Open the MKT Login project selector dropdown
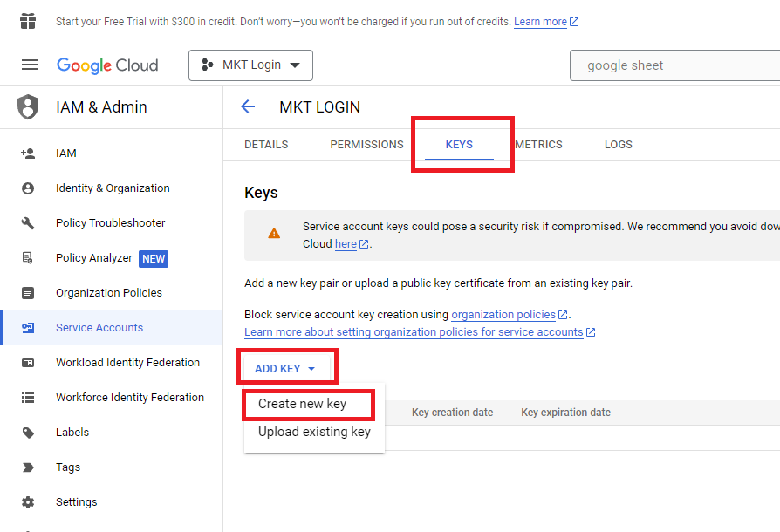 pyautogui.click(x=250, y=65)
